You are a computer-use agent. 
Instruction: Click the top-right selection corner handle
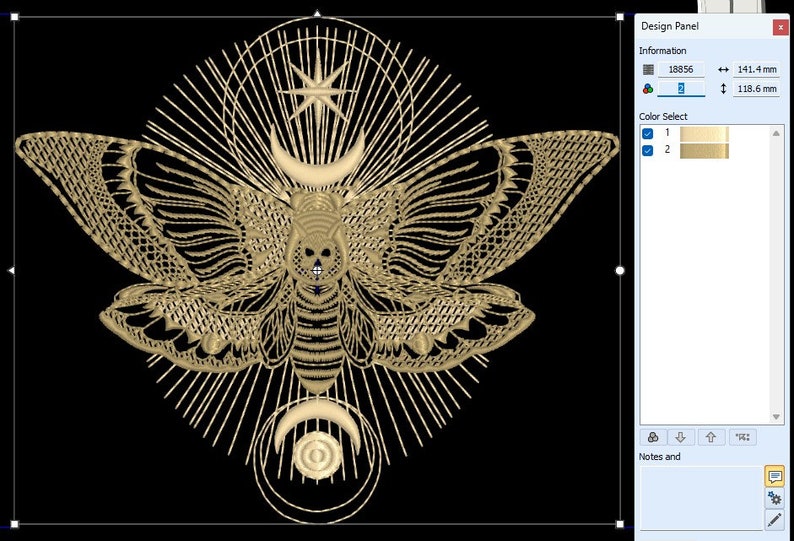tap(620, 17)
